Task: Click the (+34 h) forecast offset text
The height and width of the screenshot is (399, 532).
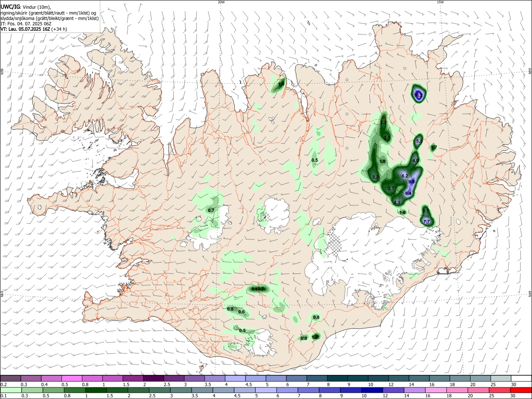Action: point(59,29)
